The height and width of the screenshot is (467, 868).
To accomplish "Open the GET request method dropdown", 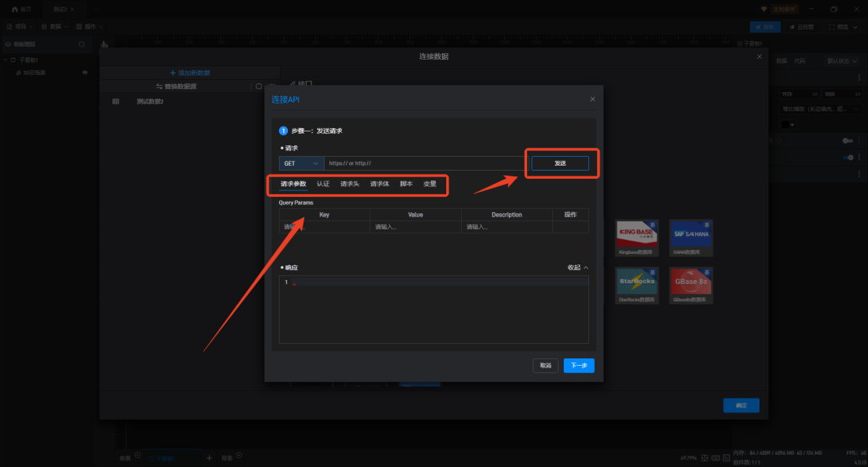I will pyautogui.click(x=301, y=163).
